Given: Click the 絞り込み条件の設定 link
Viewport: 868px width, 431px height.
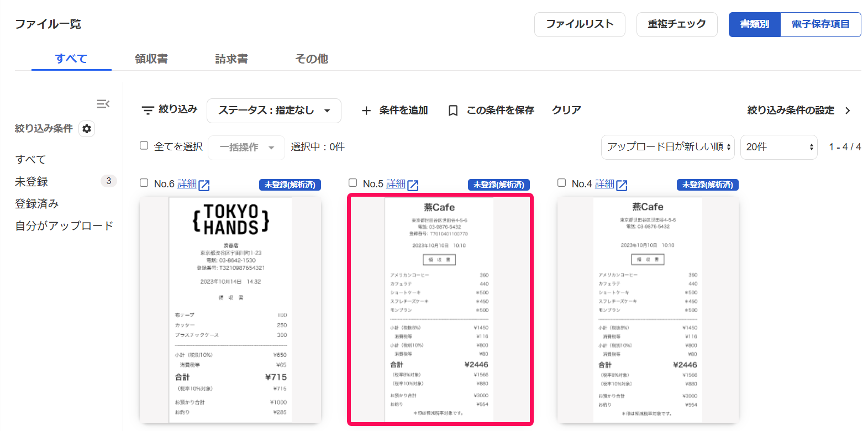Looking at the screenshot, I should pos(791,111).
